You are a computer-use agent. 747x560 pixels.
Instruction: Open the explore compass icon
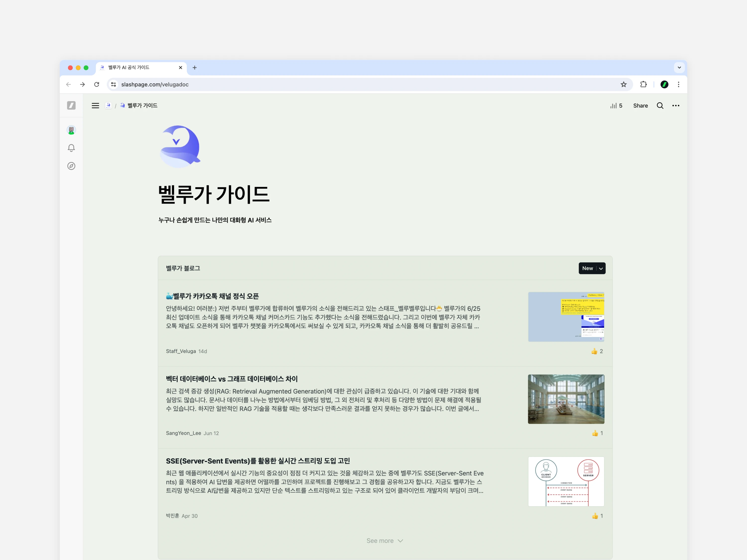[71, 166]
